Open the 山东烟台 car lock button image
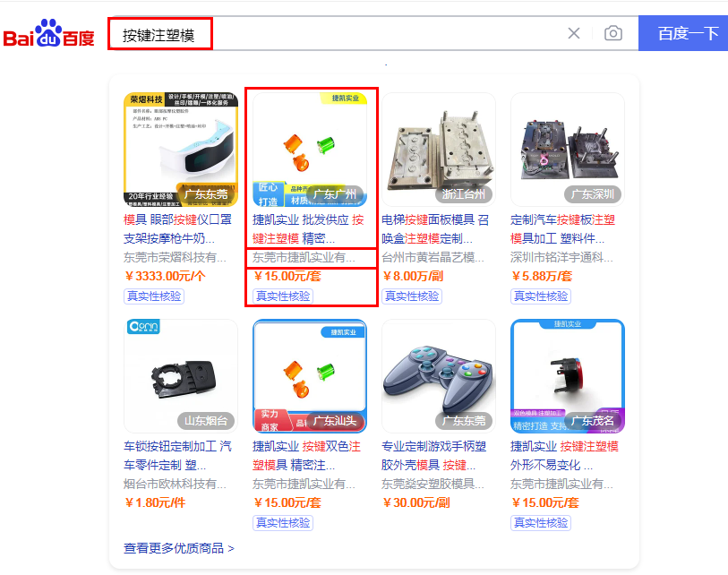728x575 pixels. 181,376
